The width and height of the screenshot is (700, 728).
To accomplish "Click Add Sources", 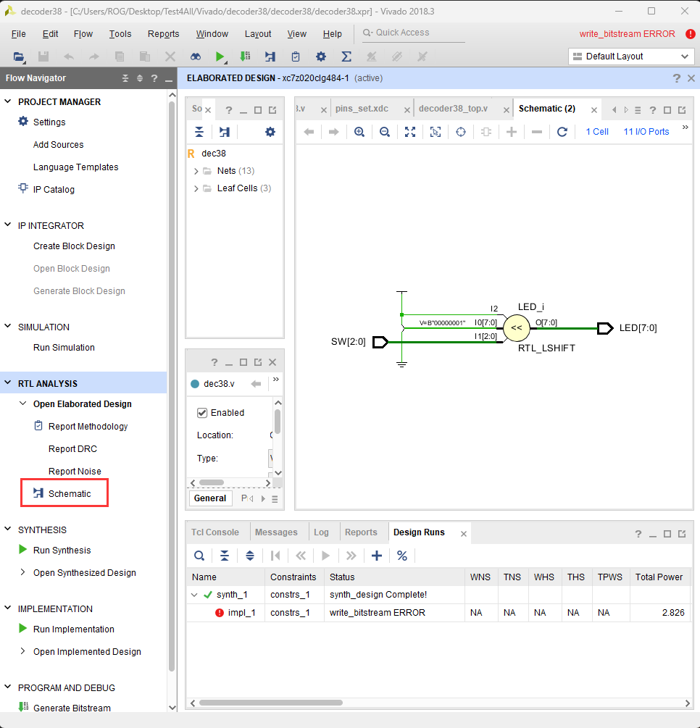I will 58,145.
